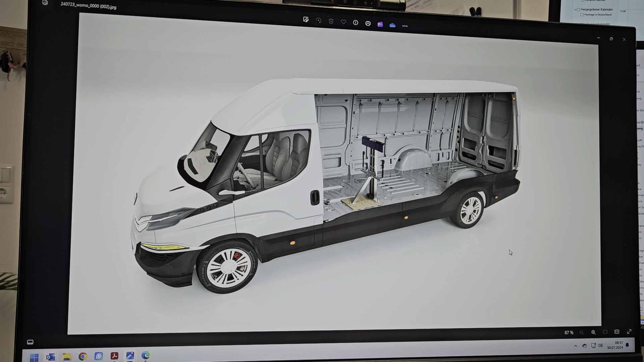Open the blue rounded app icon after Chrome
This screenshot has height=362, width=644.
(x=99, y=356)
